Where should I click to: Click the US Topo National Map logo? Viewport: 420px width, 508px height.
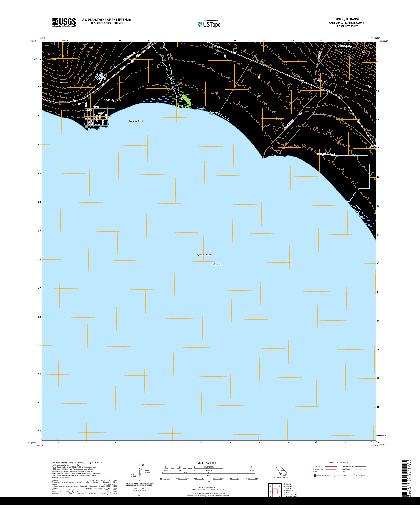pos(209,24)
